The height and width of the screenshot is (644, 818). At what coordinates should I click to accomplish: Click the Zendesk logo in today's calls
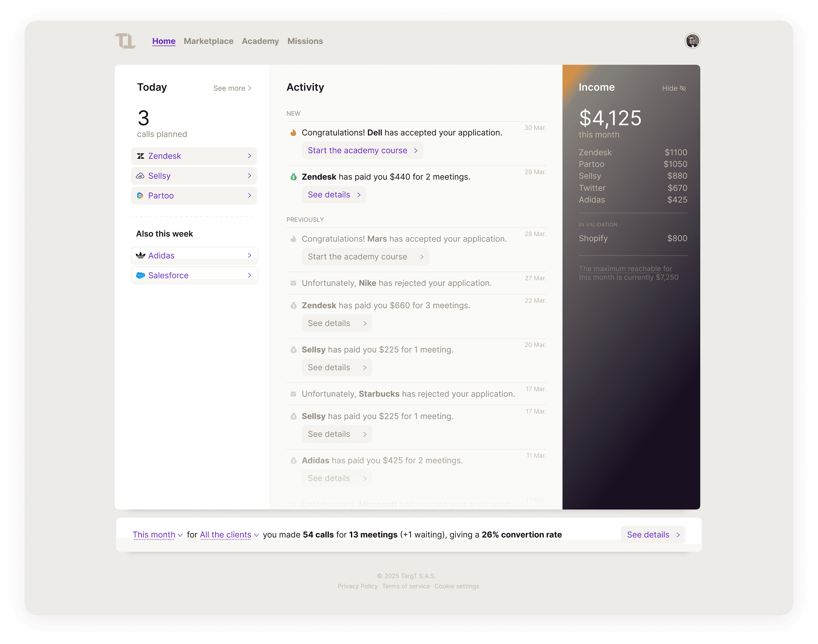pos(140,156)
